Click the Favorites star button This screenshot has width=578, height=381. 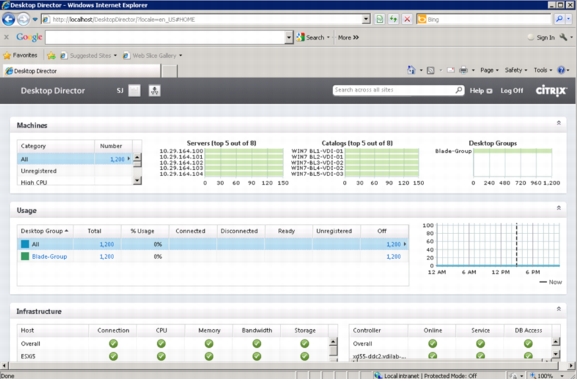[x=20, y=55]
